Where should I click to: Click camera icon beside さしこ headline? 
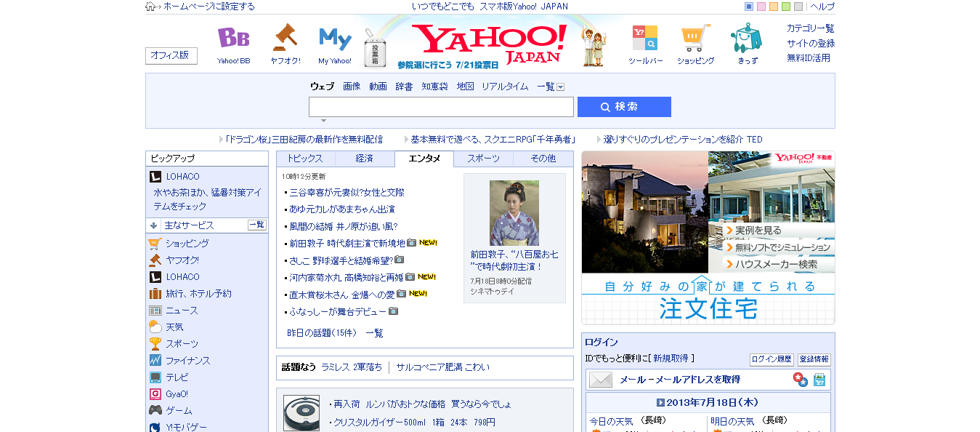399,260
